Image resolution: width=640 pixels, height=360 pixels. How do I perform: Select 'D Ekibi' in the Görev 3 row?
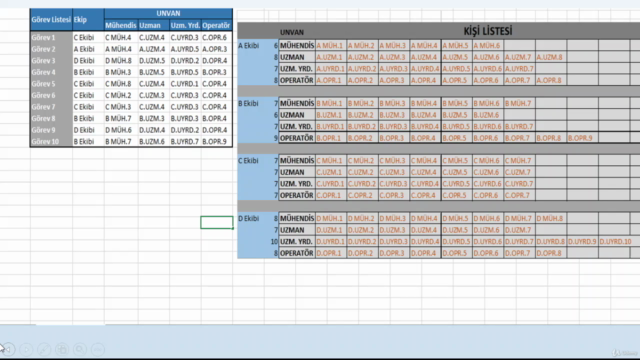click(x=88, y=60)
